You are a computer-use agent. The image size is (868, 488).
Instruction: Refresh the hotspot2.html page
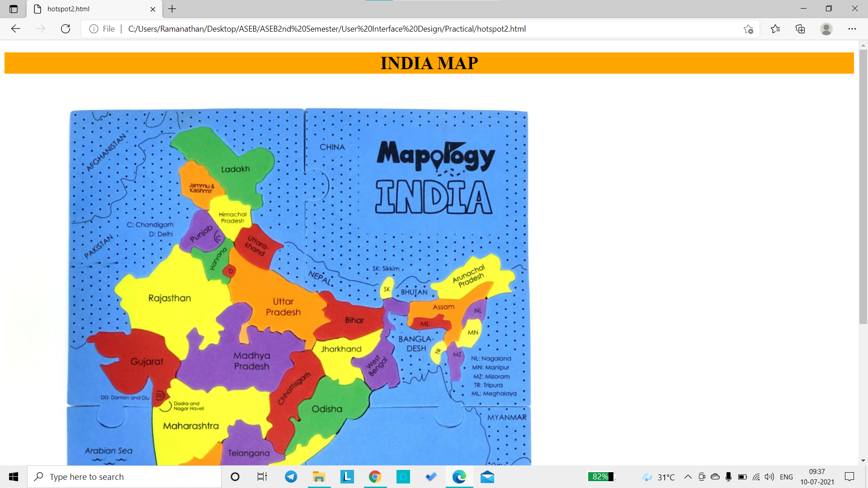pyautogui.click(x=66, y=29)
